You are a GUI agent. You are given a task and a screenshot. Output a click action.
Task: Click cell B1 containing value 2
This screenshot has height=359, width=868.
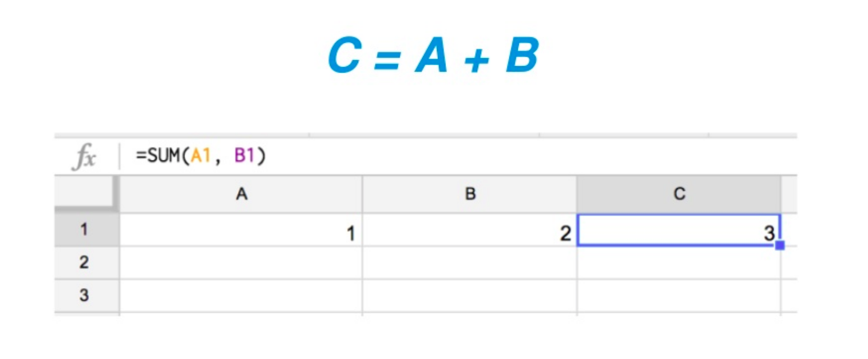470,230
